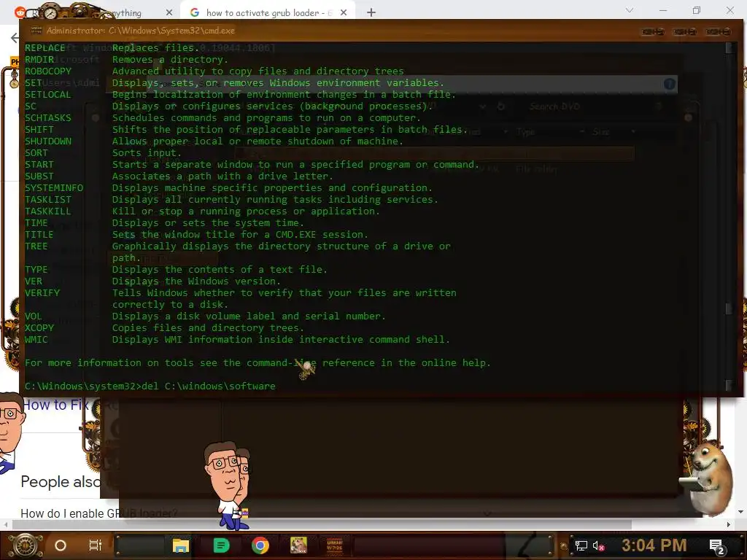
Task: Click the 'SHUTDOWN' command name
Action: coord(48,141)
